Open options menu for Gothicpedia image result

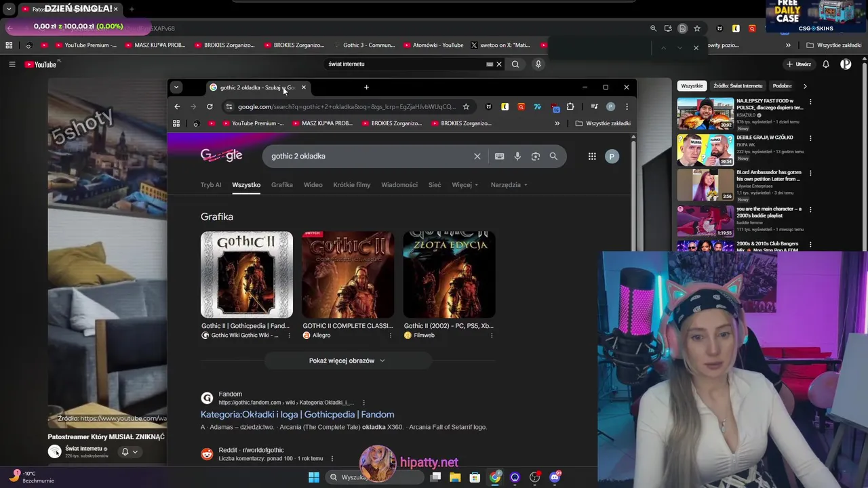[289, 335]
